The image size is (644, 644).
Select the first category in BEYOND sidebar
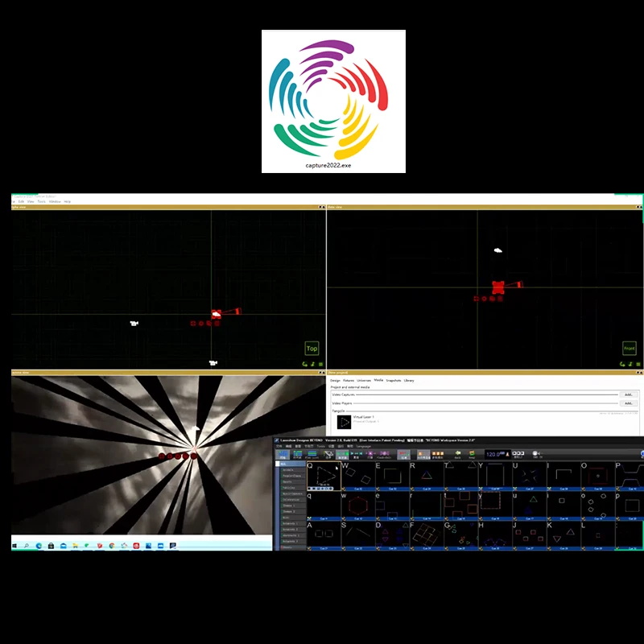(x=292, y=464)
